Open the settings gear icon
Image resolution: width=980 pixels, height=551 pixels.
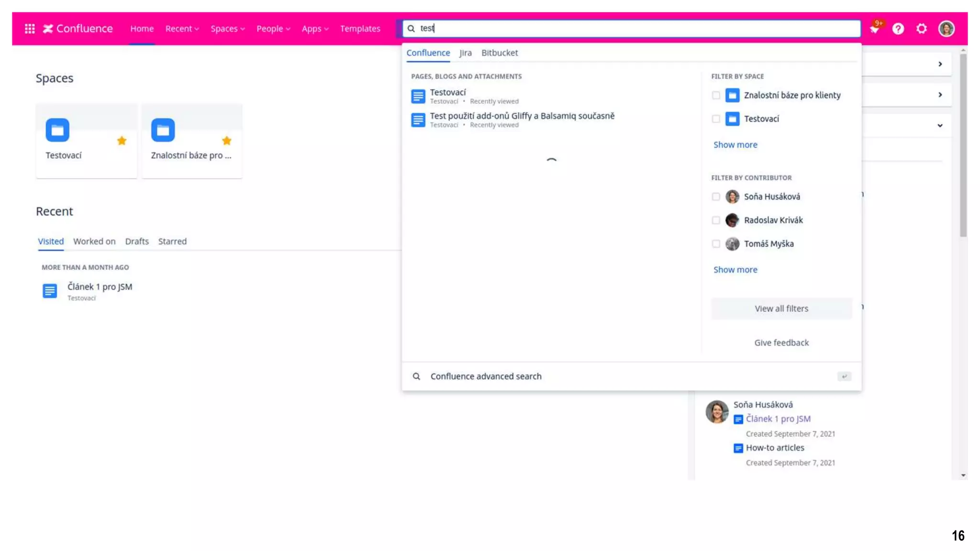921,29
